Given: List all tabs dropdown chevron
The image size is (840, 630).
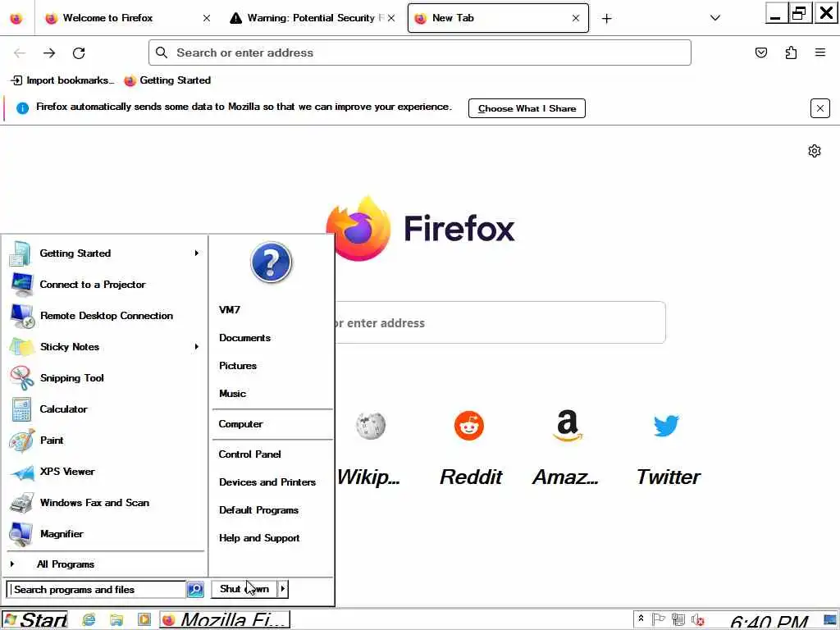Looking at the screenshot, I should coord(714,18).
